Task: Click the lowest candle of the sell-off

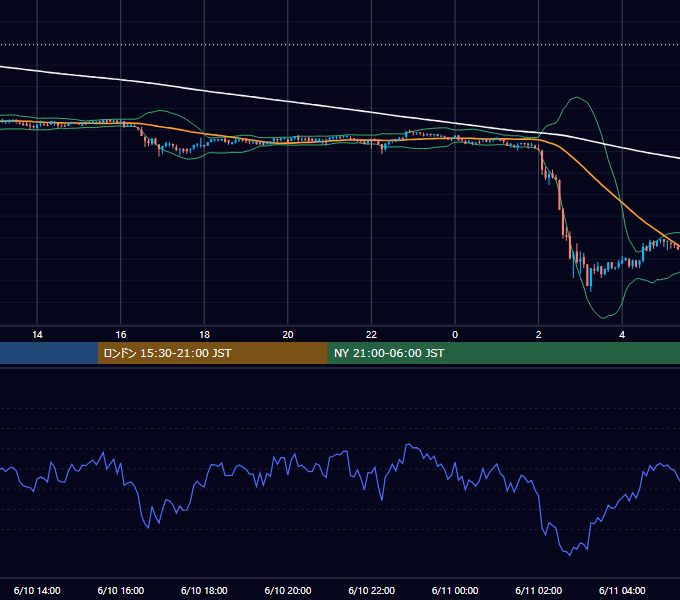Action: [x=590, y=280]
